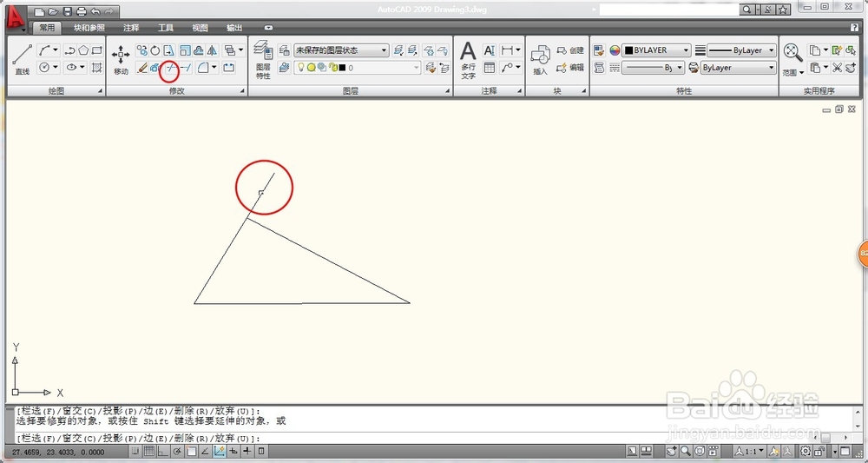Select the Line (直线) drawing tool

pos(23,60)
